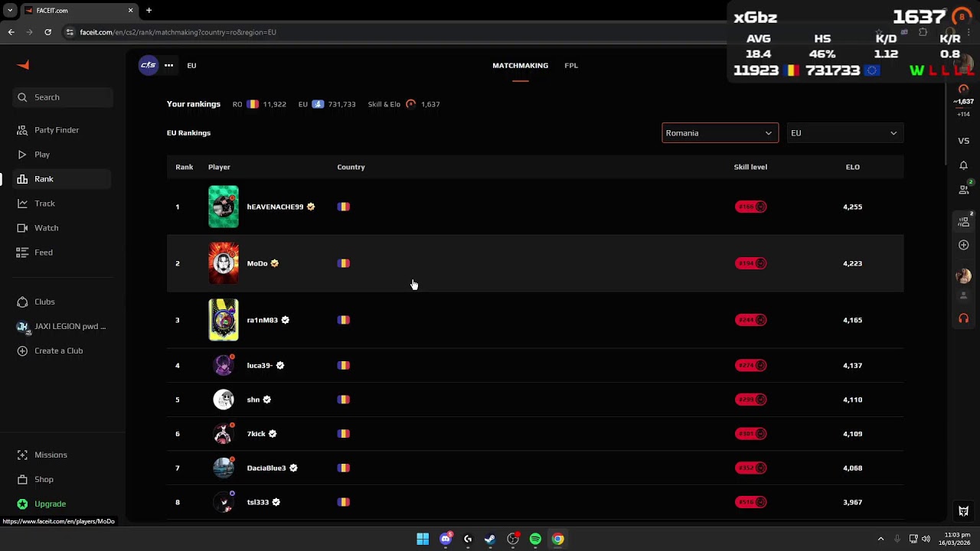Screen dimensions: 980x551
Task: Open Discord from the taskbar
Action: [x=446, y=540]
